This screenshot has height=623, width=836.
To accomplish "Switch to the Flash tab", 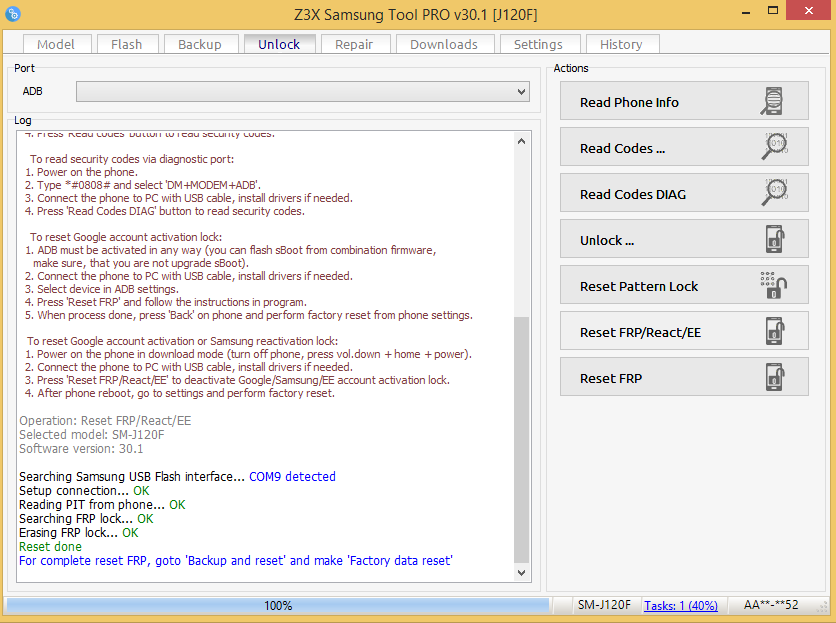I will click(127, 44).
